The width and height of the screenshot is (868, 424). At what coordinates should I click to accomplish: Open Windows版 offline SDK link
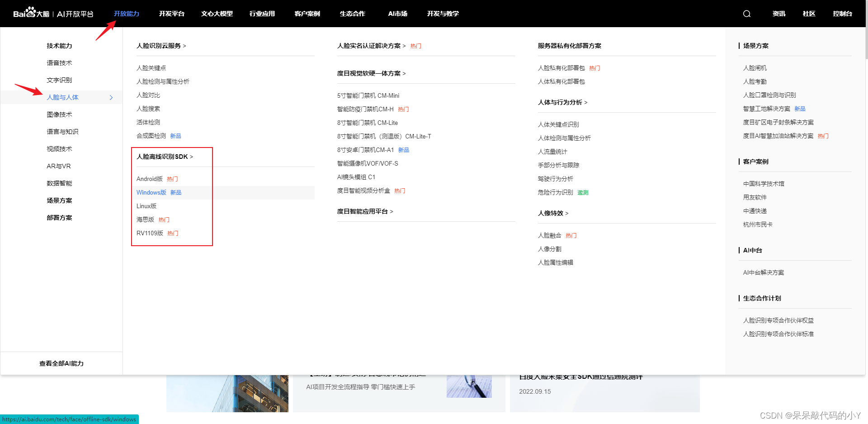(151, 192)
